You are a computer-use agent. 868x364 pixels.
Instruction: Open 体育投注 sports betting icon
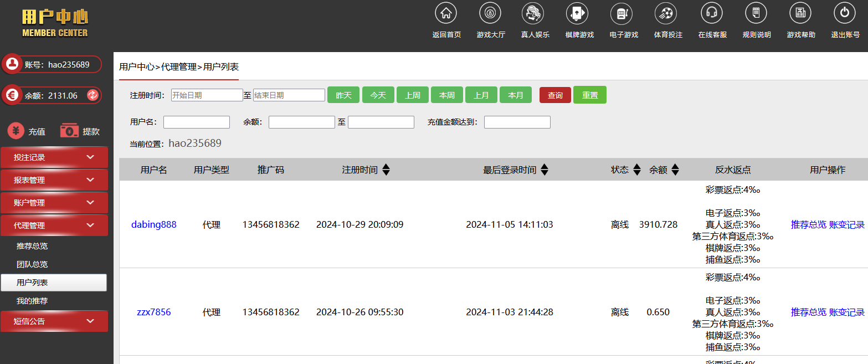(667, 13)
